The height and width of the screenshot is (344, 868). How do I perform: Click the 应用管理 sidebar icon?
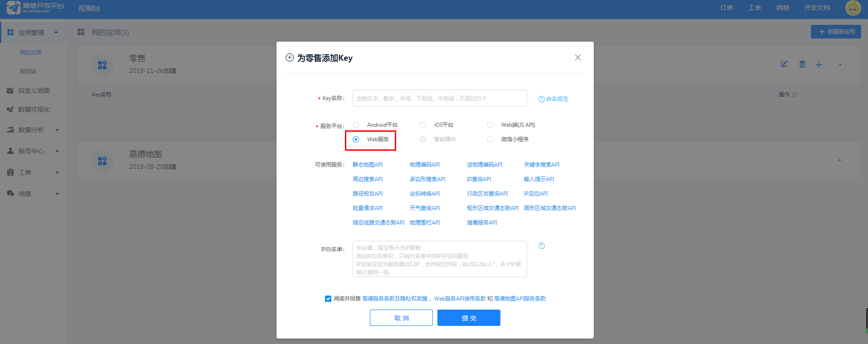tap(10, 32)
